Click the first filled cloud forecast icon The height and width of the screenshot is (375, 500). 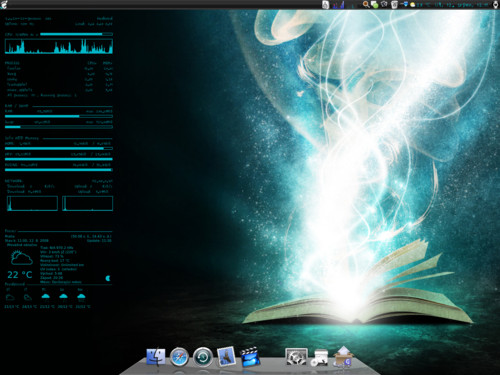coord(46,296)
